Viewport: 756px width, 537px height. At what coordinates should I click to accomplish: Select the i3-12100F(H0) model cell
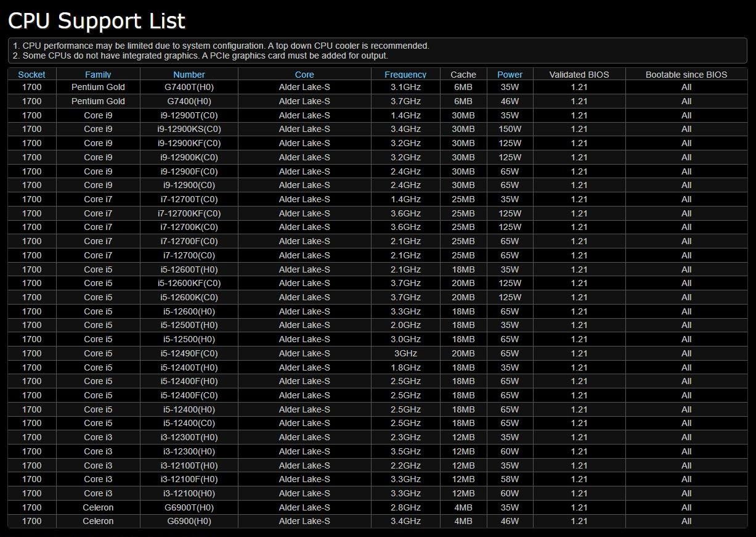click(x=189, y=479)
